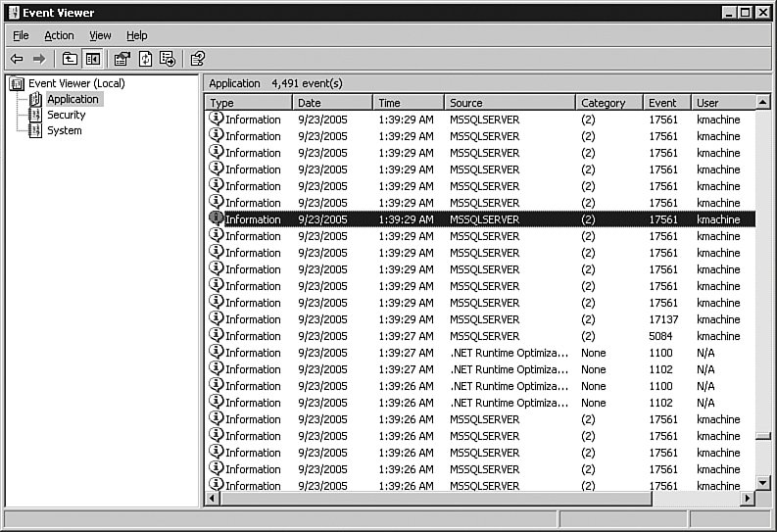Image resolution: width=777 pixels, height=532 pixels.
Task: Click the horizontal scrollbar thumb
Action: (436, 498)
